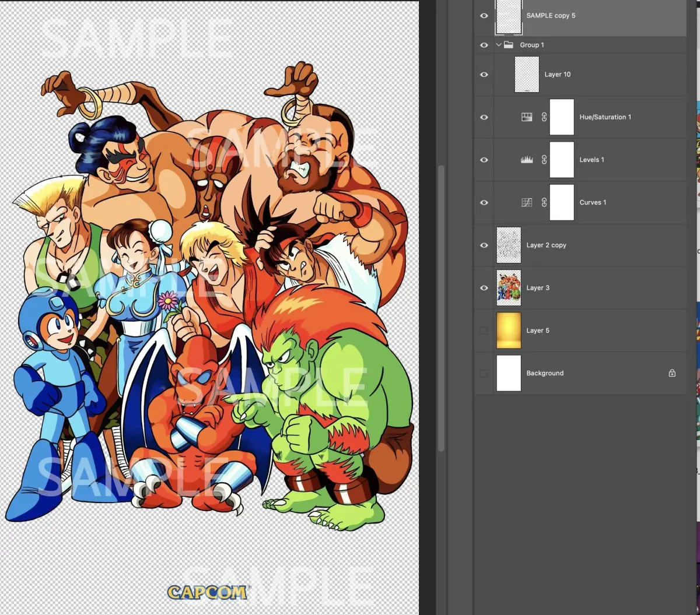Select the layer named "SAMPLE copy 5"
Screen dimensions: 700x615
coord(551,16)
